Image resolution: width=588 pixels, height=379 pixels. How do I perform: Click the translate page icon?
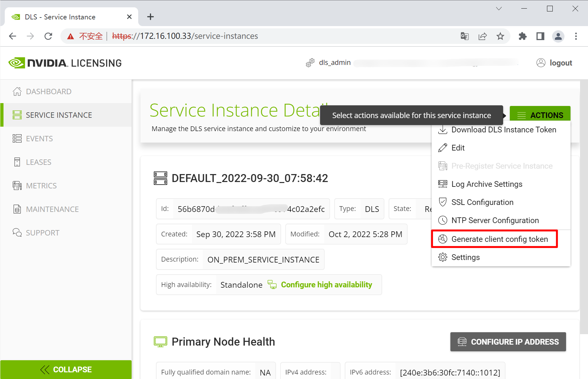[465, 36]
